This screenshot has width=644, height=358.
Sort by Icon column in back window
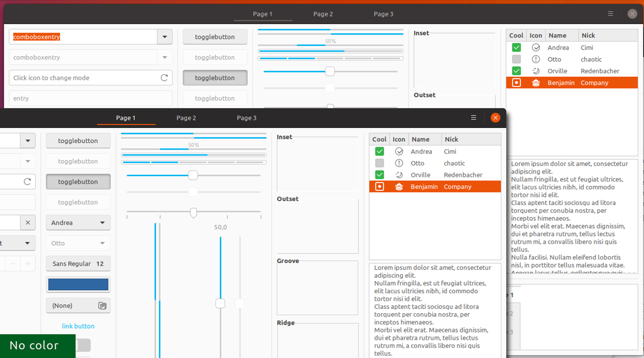(536, 35)
